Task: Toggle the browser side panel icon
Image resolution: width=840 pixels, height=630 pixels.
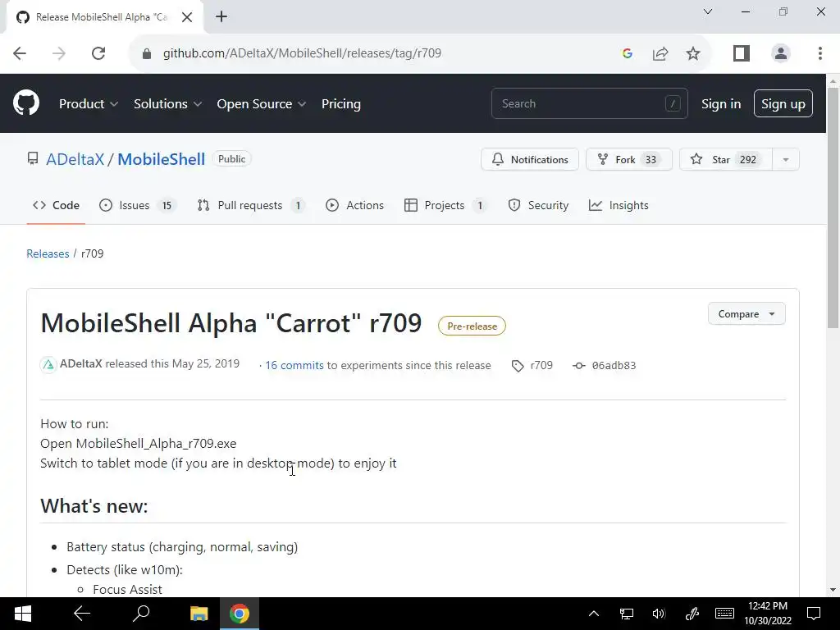Action: 742,53
